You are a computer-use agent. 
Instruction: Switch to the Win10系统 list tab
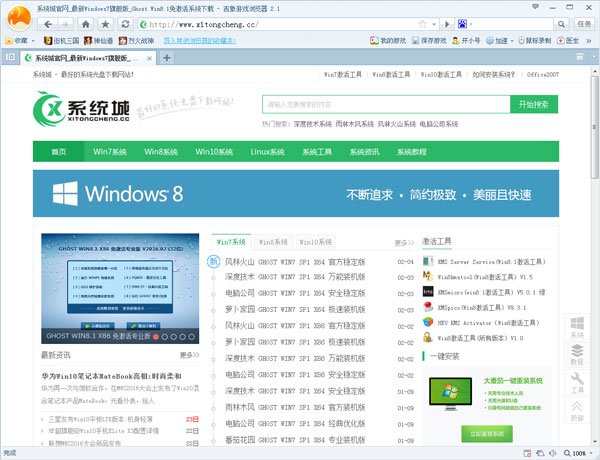pos(315,242)
